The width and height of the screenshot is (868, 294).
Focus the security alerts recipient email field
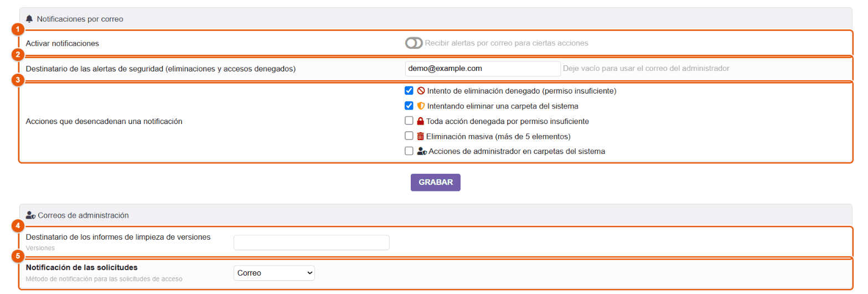tap(483, 69)
